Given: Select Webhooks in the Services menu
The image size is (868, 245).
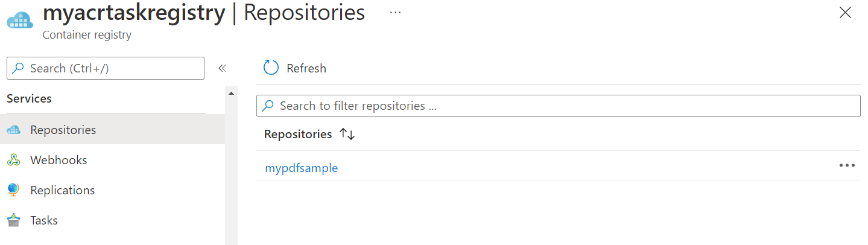Looking at the screenshot, I should (x=59, y=160).
